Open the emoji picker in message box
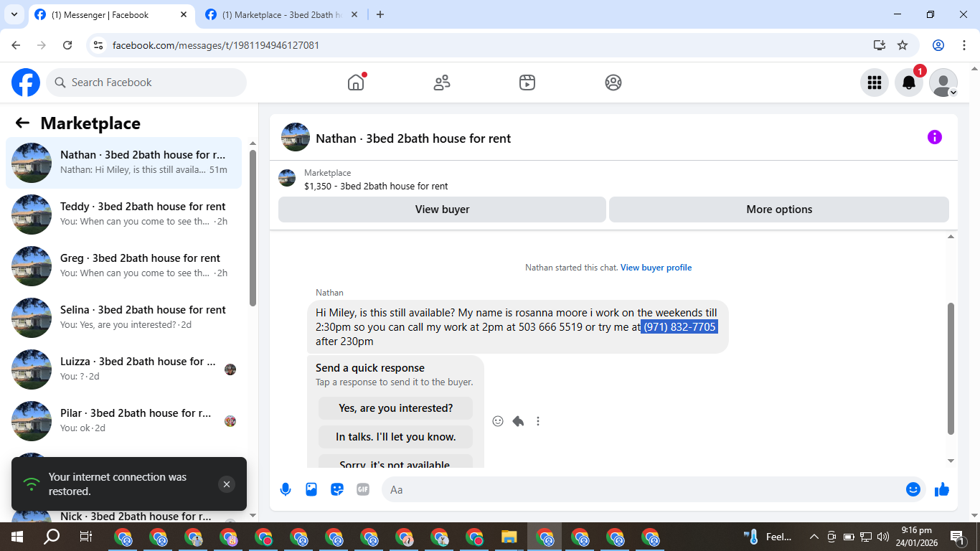The height and width of the screenshot is (551, 980). [x=913, y=489]
